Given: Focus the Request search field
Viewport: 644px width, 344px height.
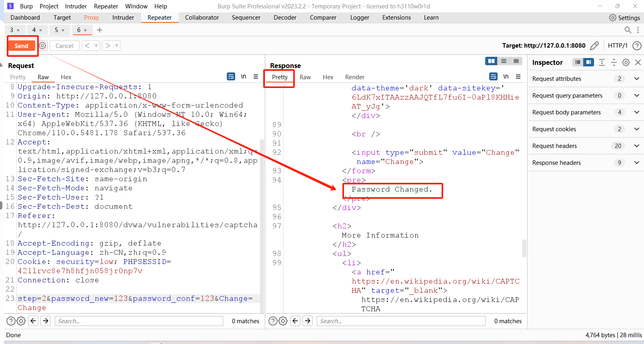Looking at the screenshot, I should tap(139, 321).
